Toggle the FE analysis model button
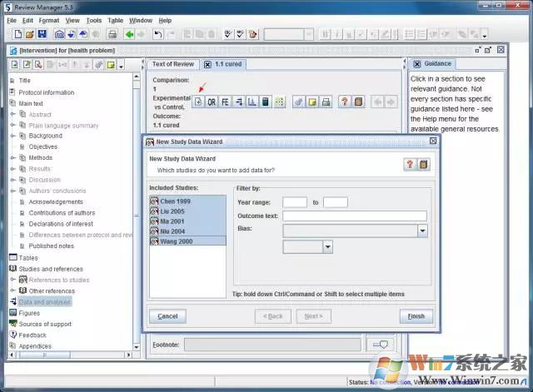 pyautogui.click(x=225, y=102)
